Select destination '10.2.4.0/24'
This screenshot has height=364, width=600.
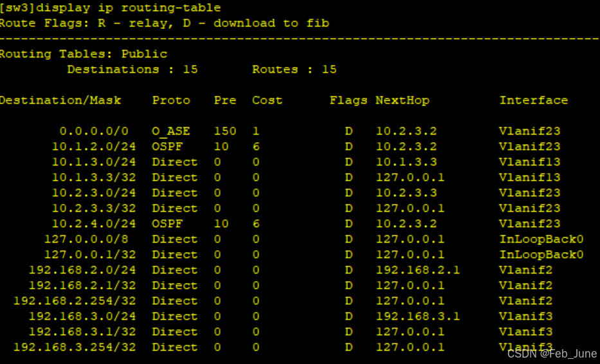pos(94,224)
